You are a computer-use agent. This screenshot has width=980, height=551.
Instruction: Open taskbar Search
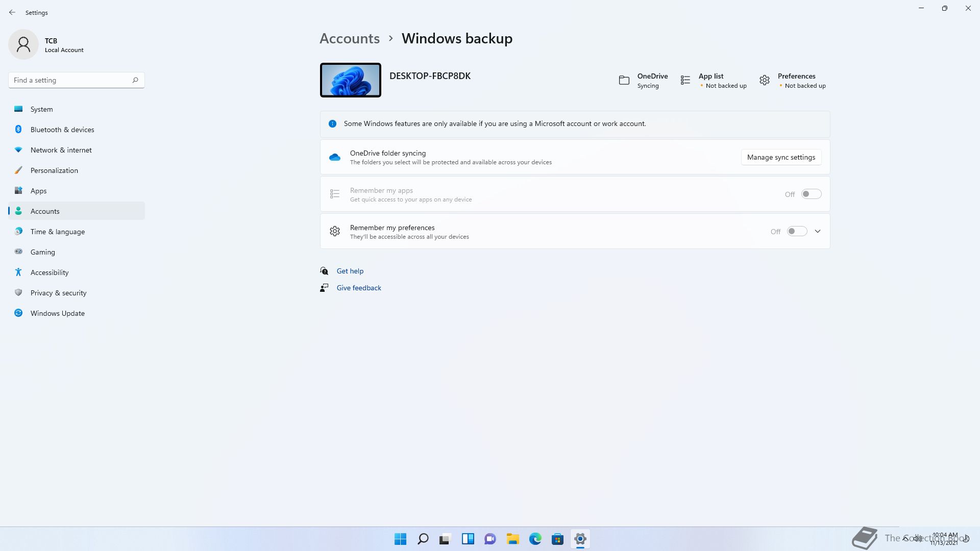pos(423,539)
